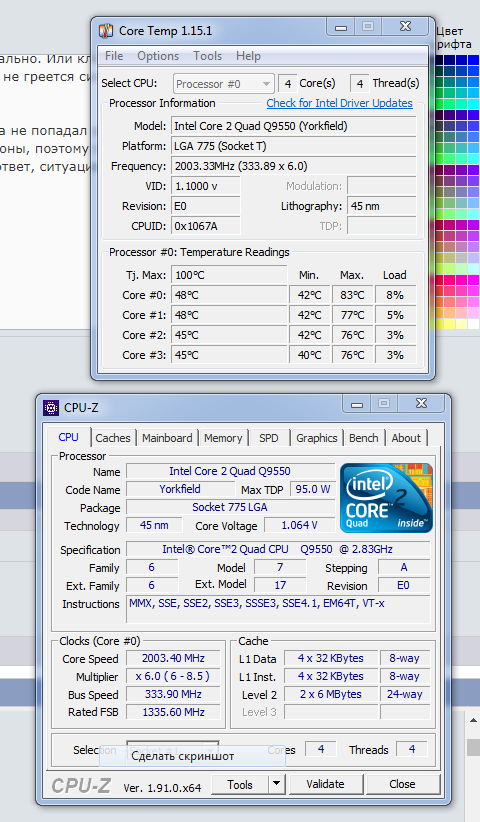Click the Max TDP value 95.0 W
Image resolution: width=480 pixels, height=822 pixels.
(313, 489)
